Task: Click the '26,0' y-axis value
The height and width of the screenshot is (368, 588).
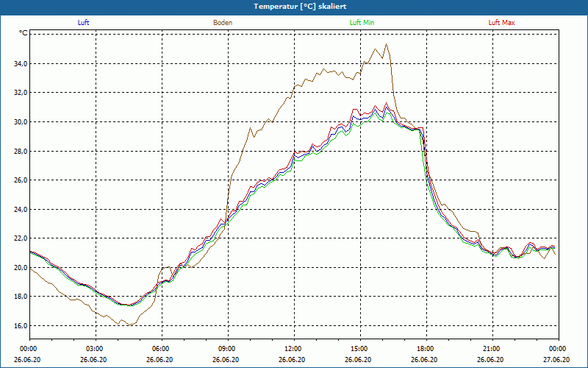Action: pyautogui.click(x=21, y=180)
